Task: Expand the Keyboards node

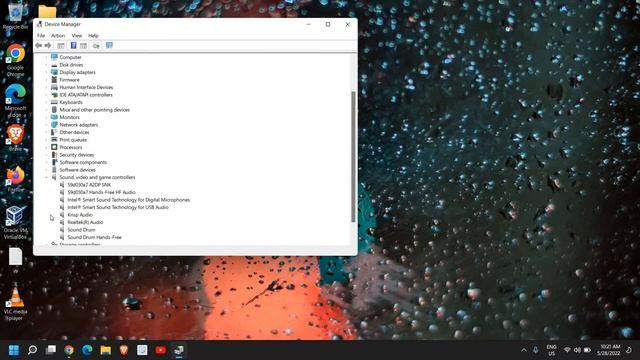Action: 47,102
